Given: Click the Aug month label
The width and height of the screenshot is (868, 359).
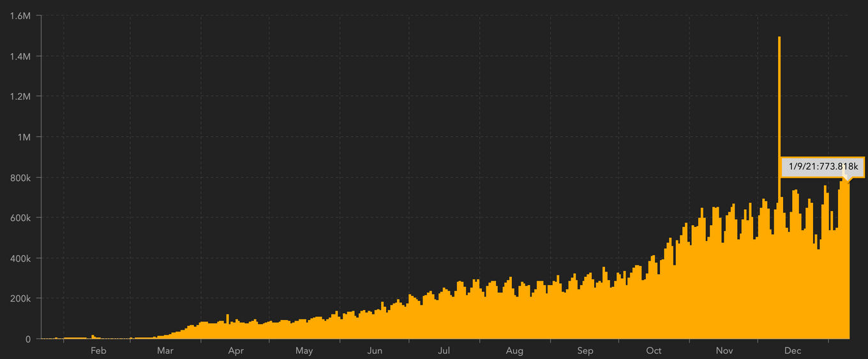Looking at the screenshot, I should click(x=514, y=351).
